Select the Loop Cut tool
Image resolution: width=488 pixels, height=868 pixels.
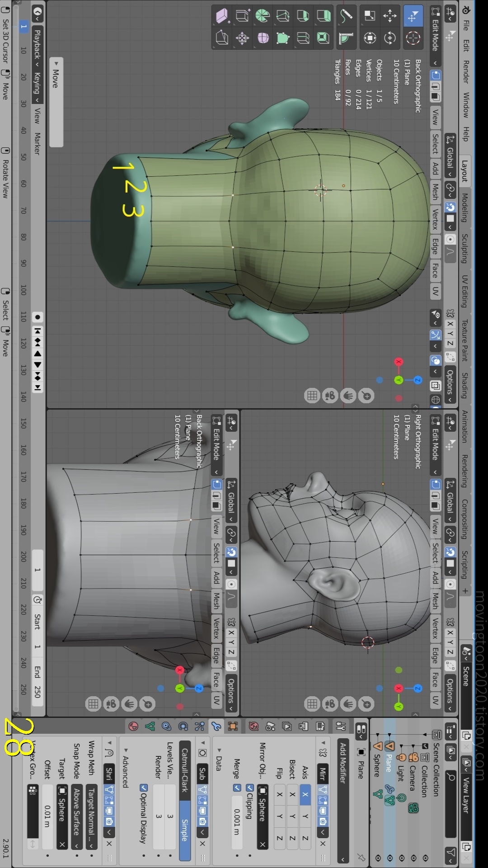tap(303, 38)
